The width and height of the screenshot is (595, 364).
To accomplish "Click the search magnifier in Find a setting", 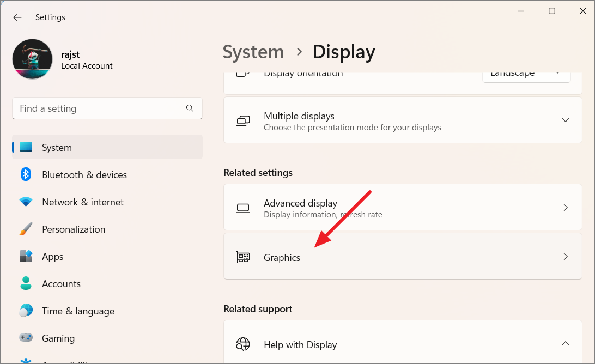I will (x=190, y=108).
